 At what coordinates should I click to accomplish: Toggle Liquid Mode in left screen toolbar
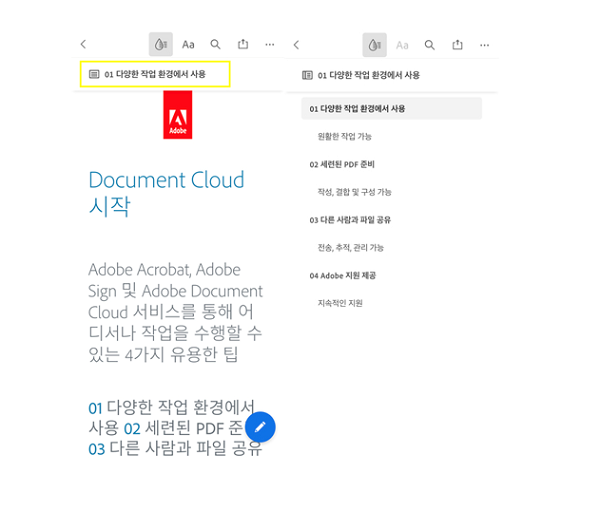tap(161, 44)
